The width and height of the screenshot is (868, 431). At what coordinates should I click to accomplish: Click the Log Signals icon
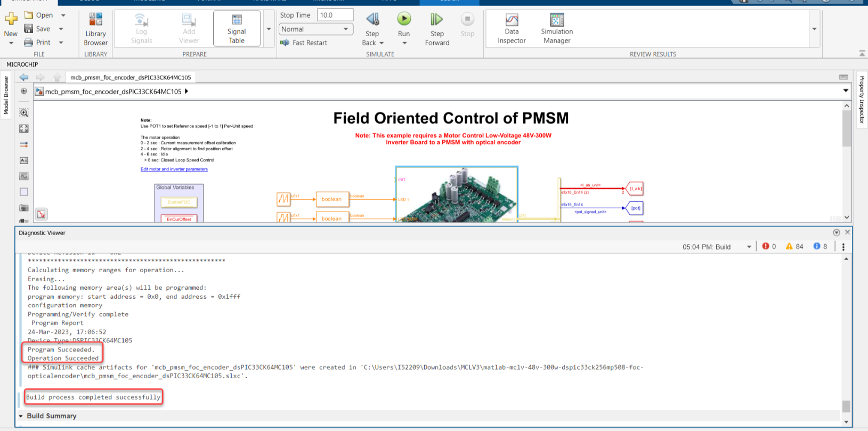click(141, 20)
